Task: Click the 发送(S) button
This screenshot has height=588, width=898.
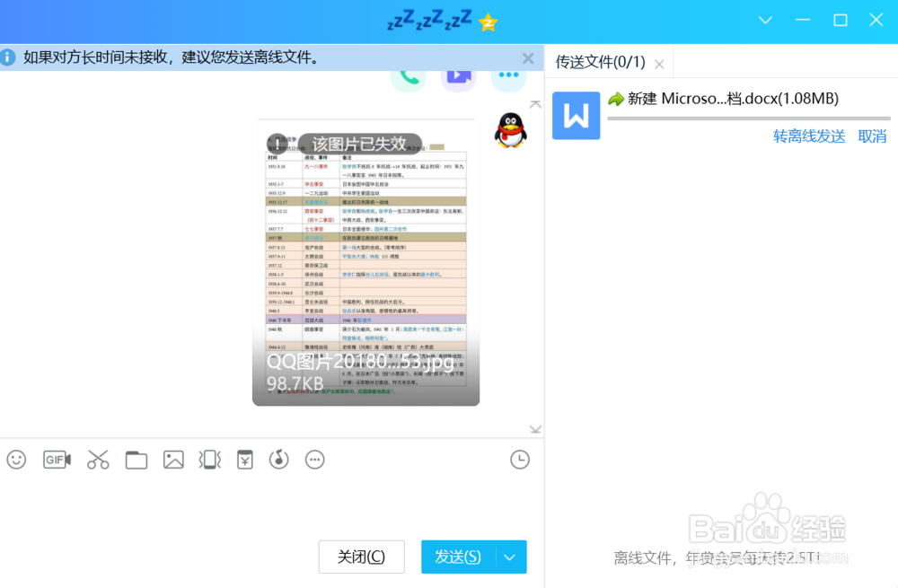Action: (458, 557)
